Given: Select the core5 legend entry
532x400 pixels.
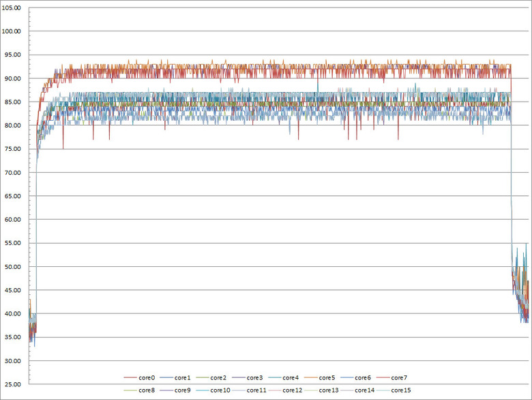Looking at the screenshot, I should point(320,377).
